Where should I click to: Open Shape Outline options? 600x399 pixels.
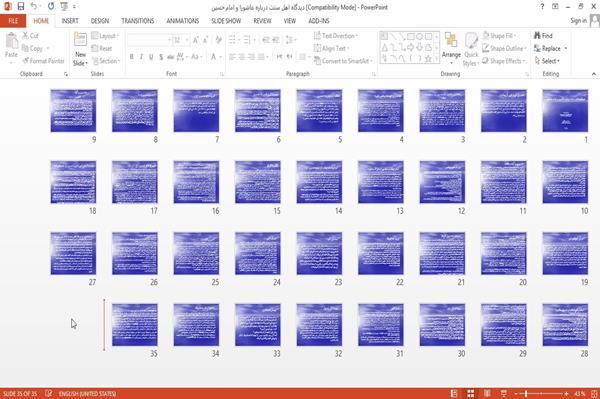pos(504,48)
